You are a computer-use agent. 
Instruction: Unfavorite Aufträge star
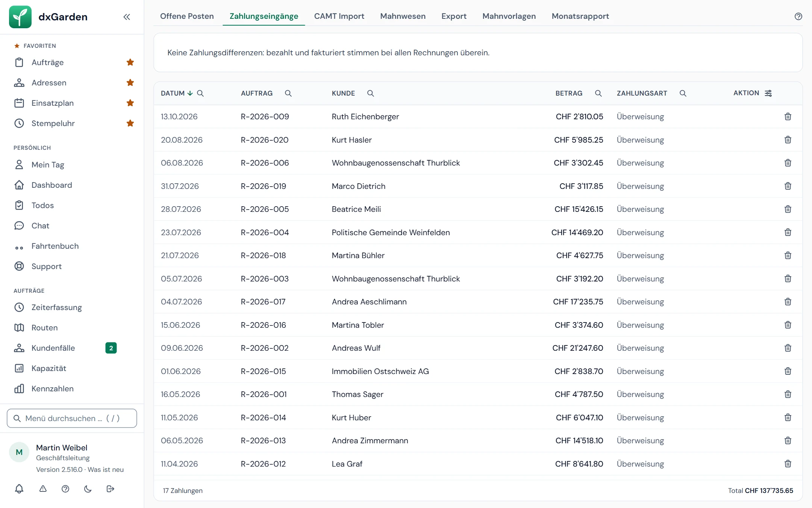coord(130,62)
